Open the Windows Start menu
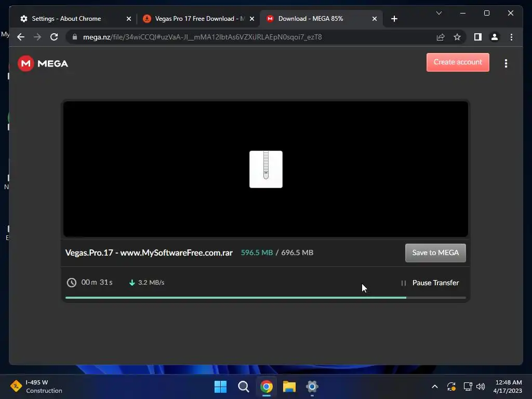Image resolution: width=532 pixels, height=399 pixels. 220,387
